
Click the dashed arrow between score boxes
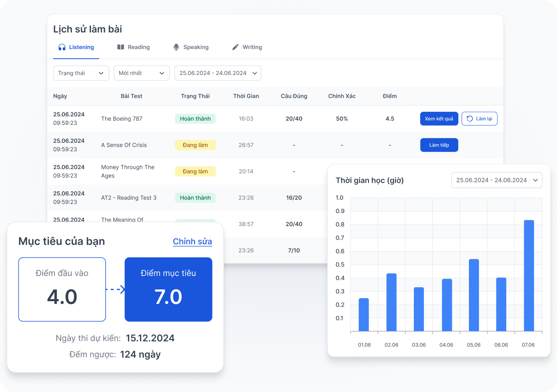pyautogui.click(x=115, y=289)
